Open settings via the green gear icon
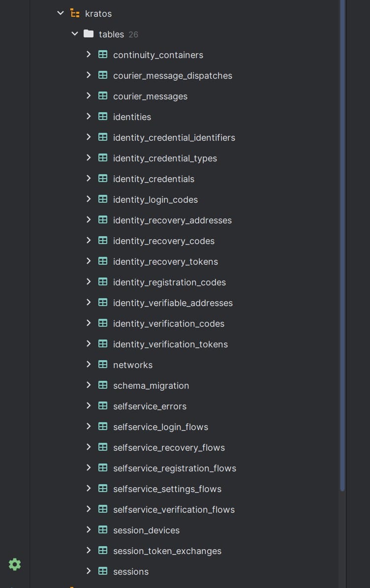 point(15,564)
